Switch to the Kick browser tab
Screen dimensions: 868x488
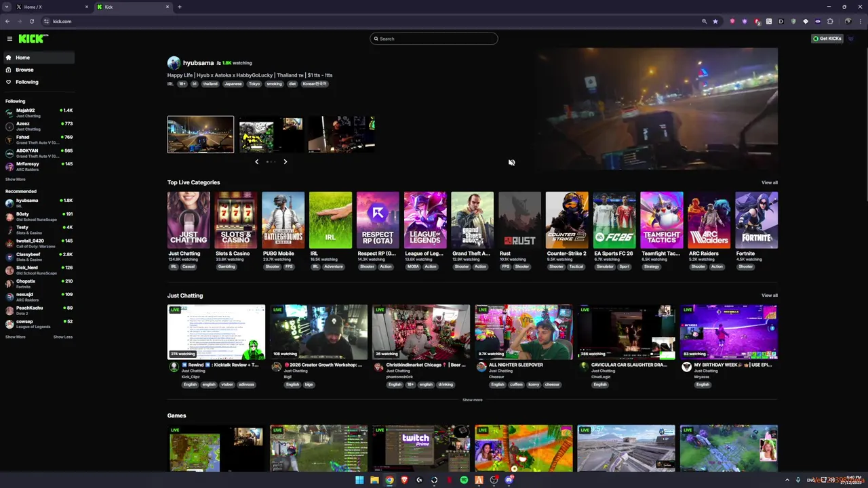[x=132, y=7]
